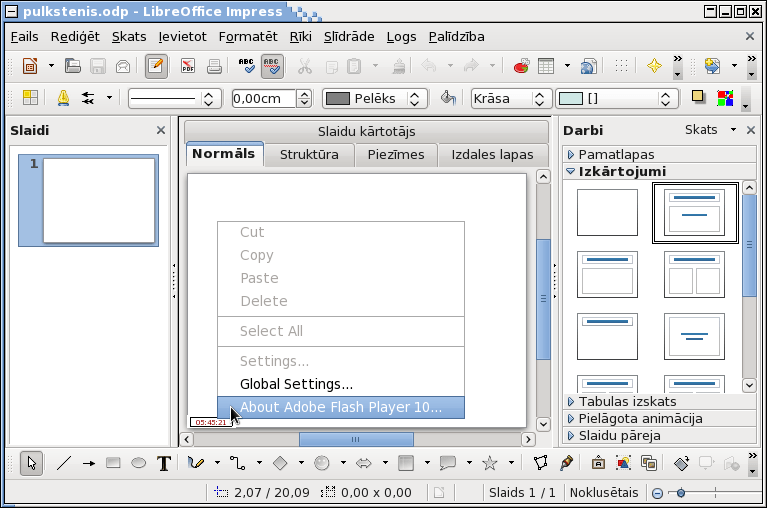The width and height of the screenshot is (767, 508).
Task: Click the Slaidu kārtotājs button
Action: (366, 132)
